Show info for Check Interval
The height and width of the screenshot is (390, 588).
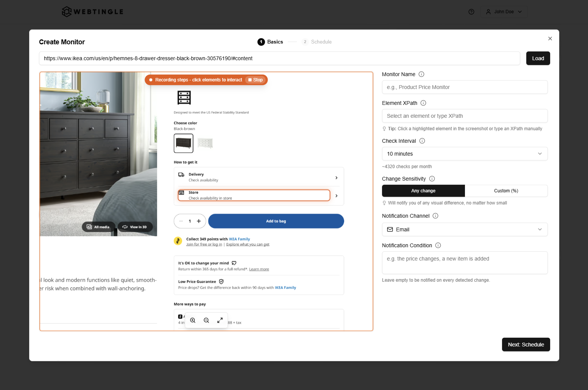(422, 141)
